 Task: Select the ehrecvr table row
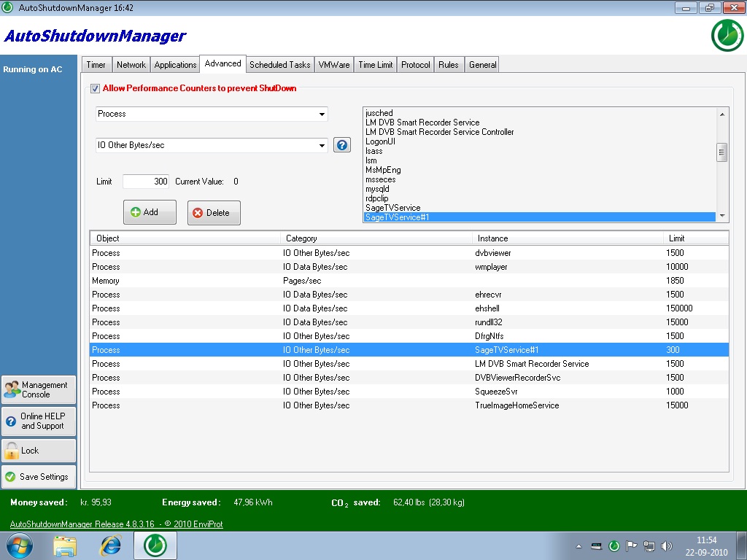[x=409, y=295]
